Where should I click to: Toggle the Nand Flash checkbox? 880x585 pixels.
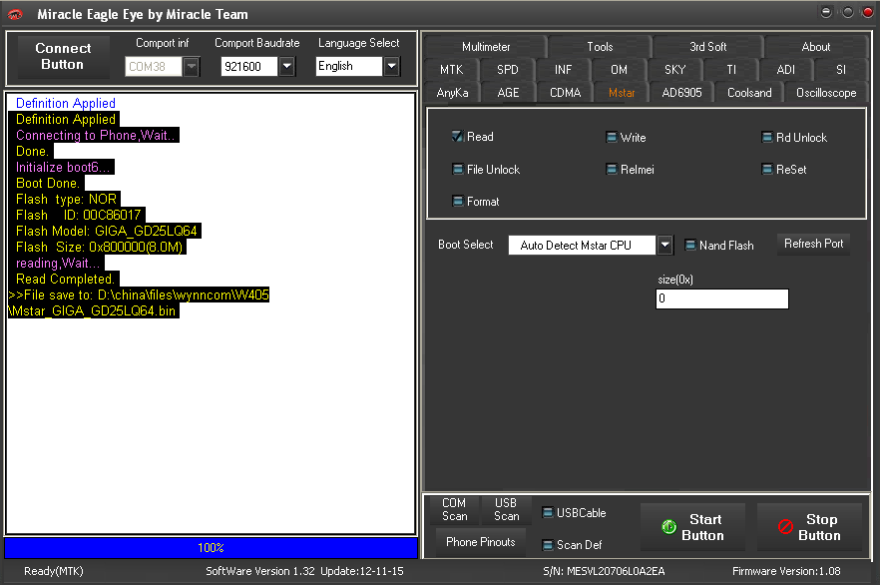pos(690,245)
